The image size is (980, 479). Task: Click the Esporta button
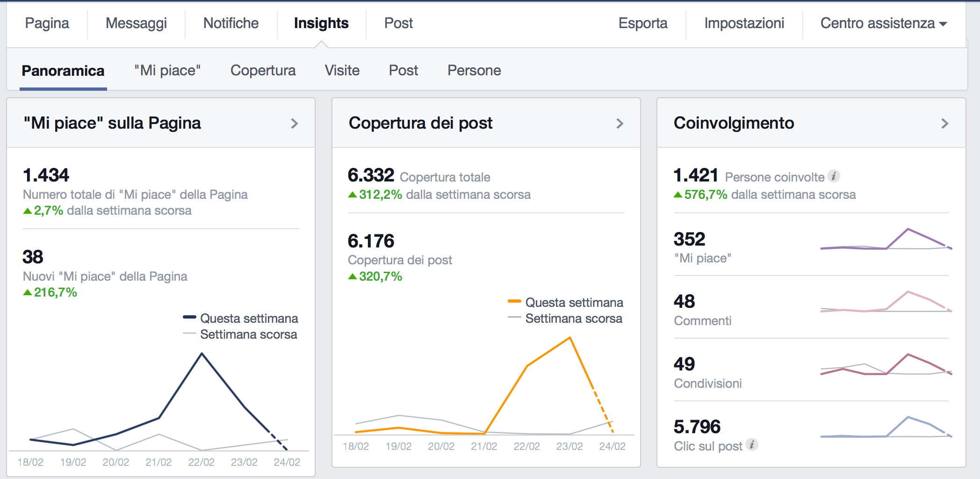coord(643,23)
